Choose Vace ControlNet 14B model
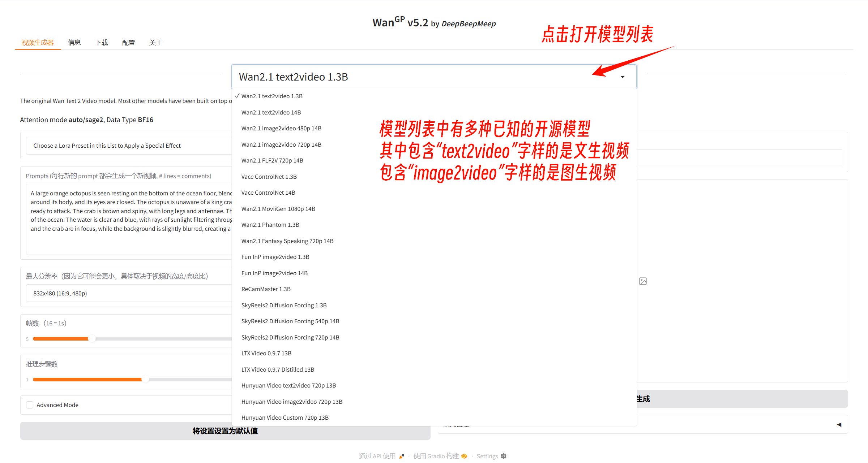This screenshot has width=868, height=463. 434,192
